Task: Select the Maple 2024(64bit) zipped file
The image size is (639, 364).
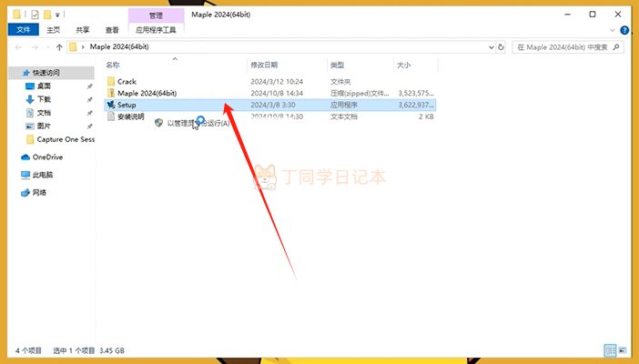Action: tap(147, 93)
